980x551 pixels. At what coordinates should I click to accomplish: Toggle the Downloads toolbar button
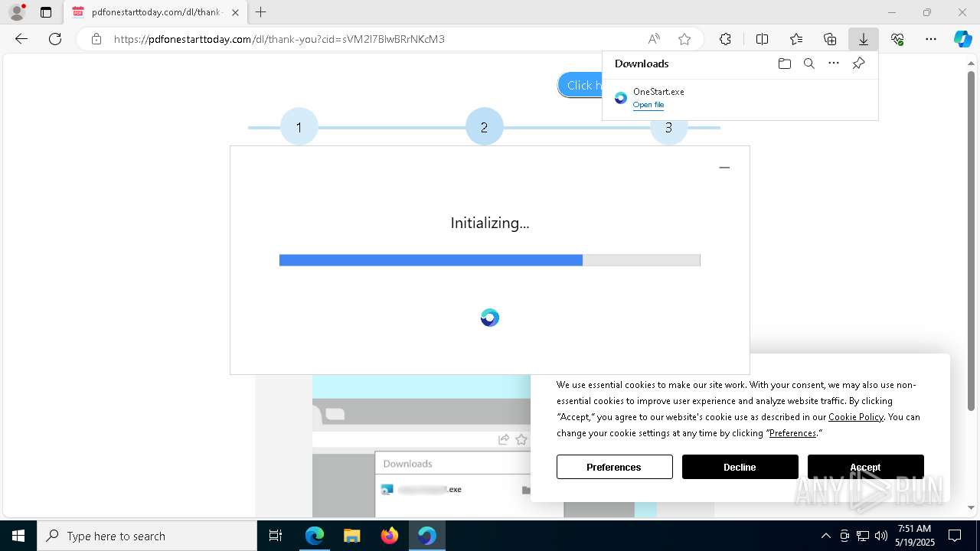tap(863, 39)
